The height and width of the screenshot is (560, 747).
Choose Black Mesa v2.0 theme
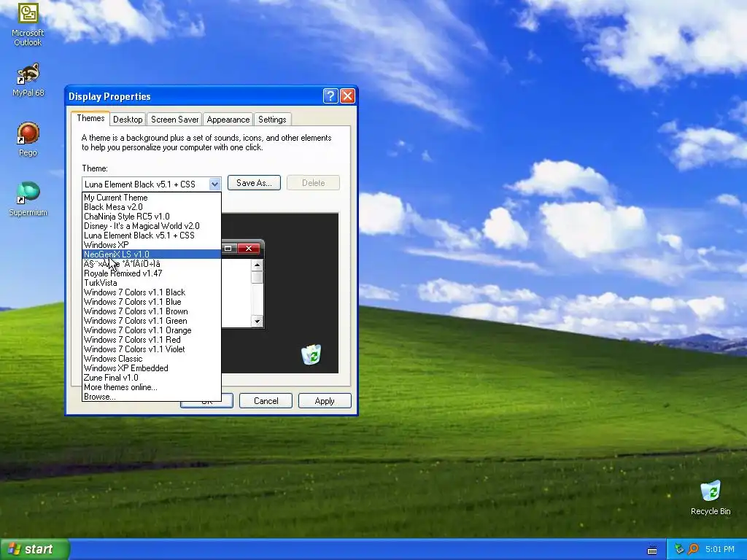point(152,206)
